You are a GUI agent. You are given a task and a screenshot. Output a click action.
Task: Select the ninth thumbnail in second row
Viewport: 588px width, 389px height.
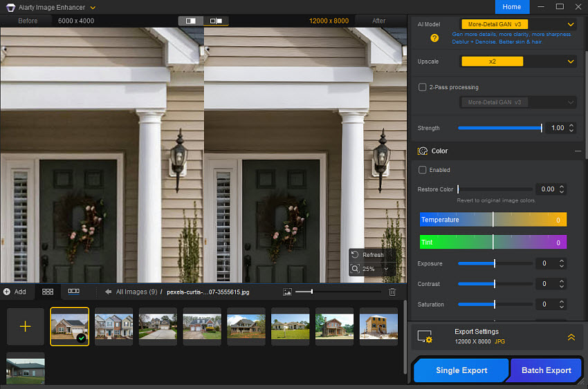coord(26,368)
